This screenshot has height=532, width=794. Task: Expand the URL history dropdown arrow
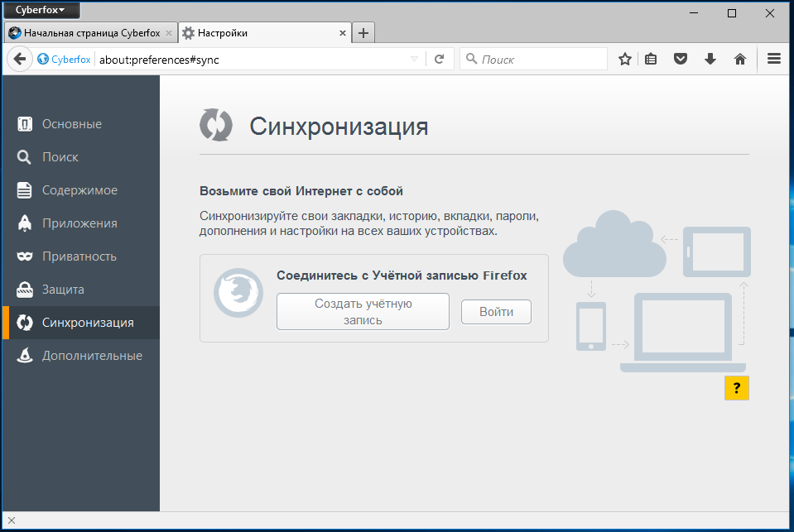click(x=414, y=60)
